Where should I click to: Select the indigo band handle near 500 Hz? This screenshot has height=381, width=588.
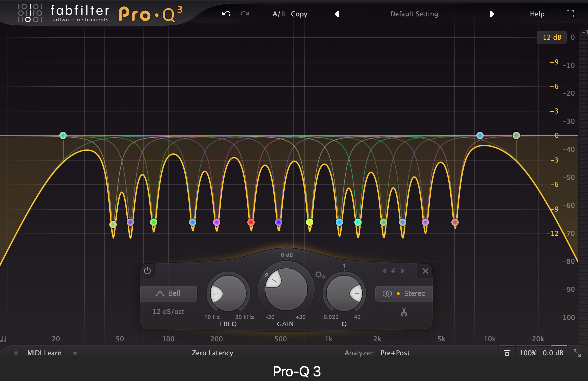279,222
